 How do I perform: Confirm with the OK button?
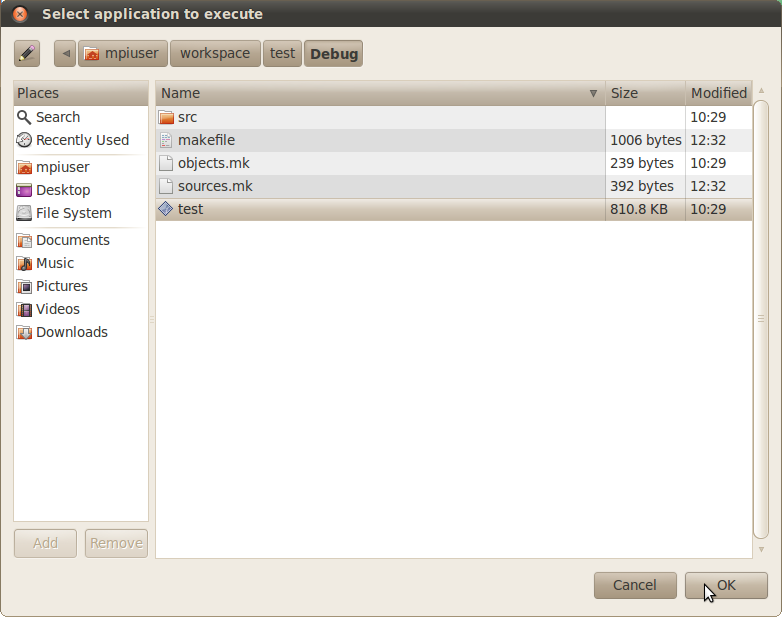point(726,585)
